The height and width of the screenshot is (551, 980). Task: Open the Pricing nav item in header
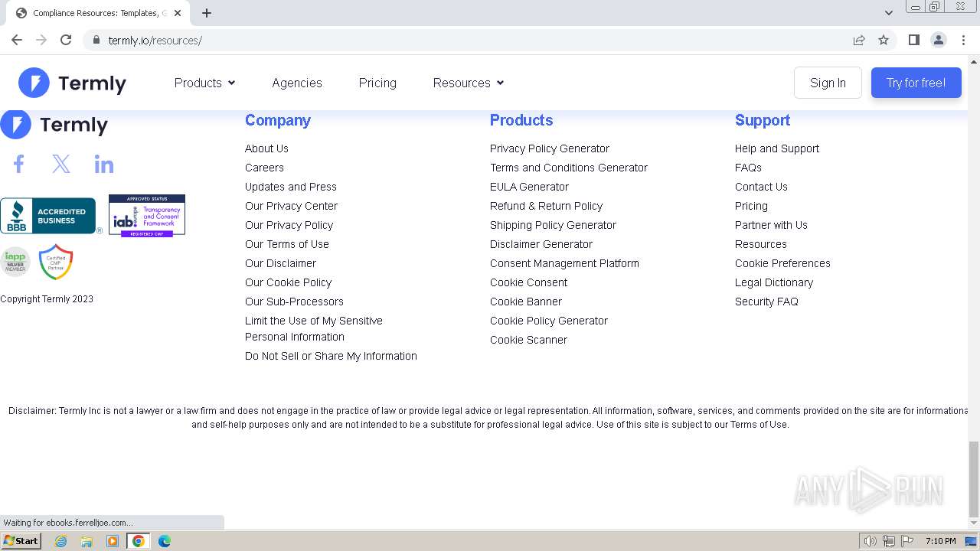pos(377,83)
